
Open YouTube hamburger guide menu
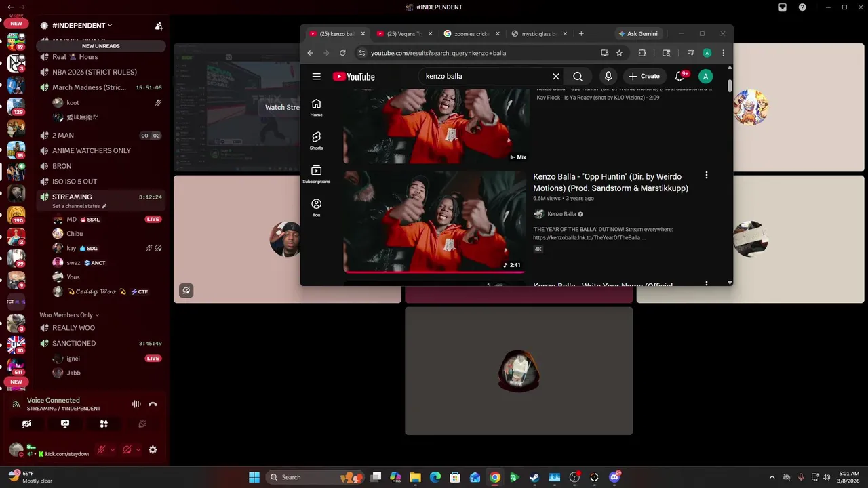point(316,77)
